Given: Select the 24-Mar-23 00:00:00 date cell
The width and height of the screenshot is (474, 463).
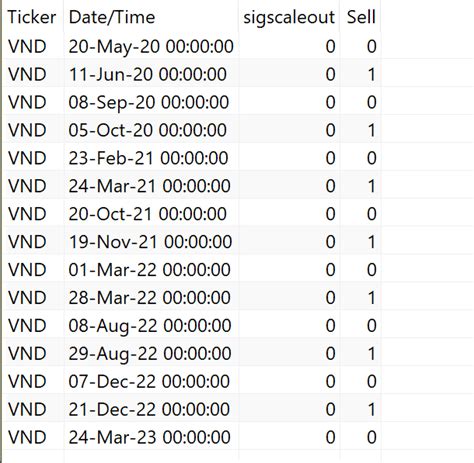Looking at the screenshot, I should tap(149, 437).
